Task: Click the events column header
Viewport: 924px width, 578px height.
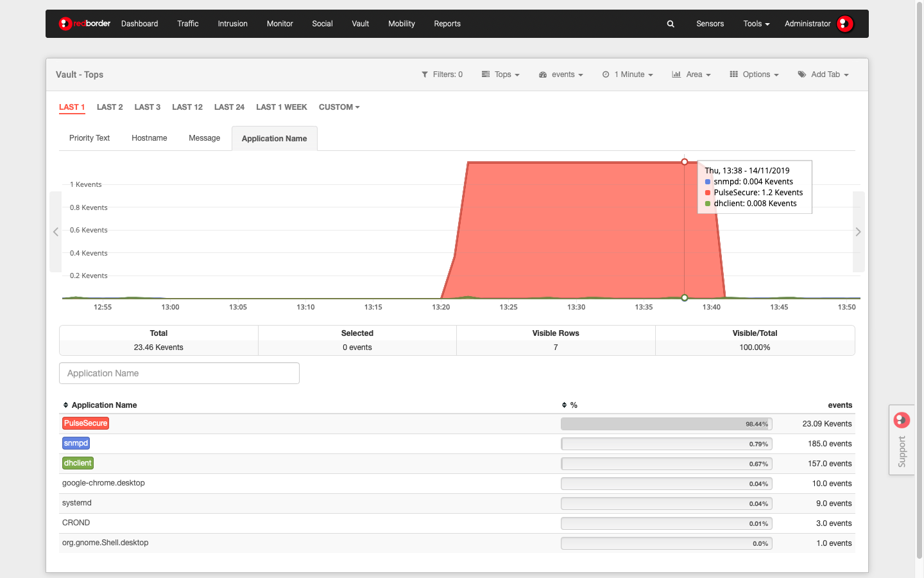Action: [840, 405]
